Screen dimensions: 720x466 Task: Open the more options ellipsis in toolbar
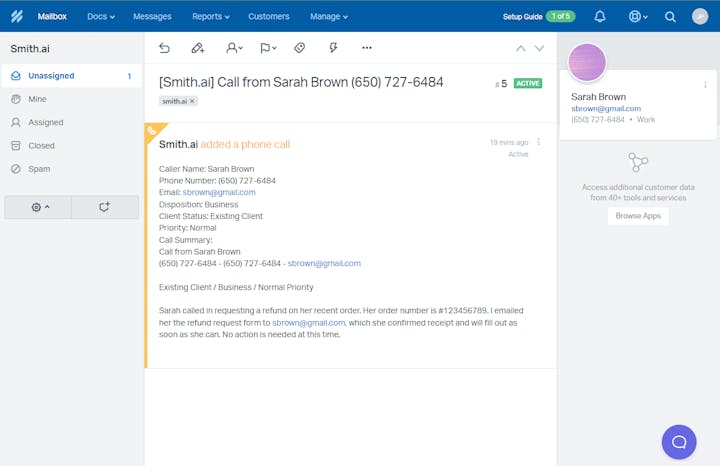click(x=367, y=47)
